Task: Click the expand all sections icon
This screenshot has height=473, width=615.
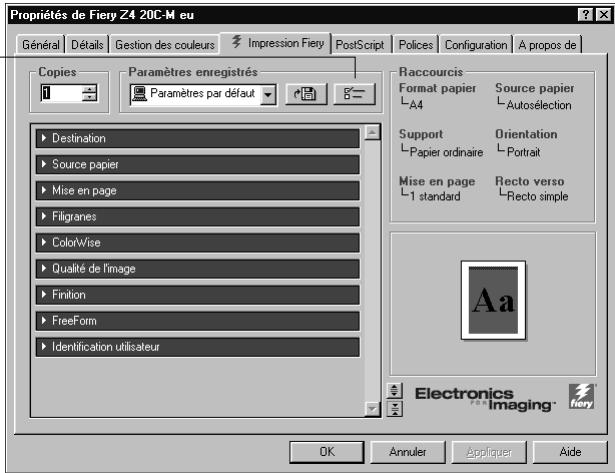Action: point(395,391)
